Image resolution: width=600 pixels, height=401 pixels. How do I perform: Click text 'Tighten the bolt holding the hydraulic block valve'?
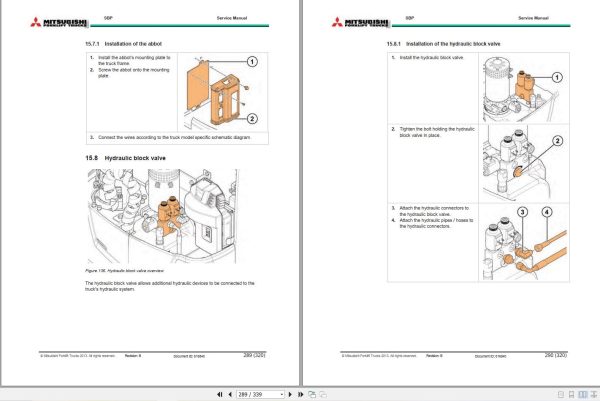[437, 132]
